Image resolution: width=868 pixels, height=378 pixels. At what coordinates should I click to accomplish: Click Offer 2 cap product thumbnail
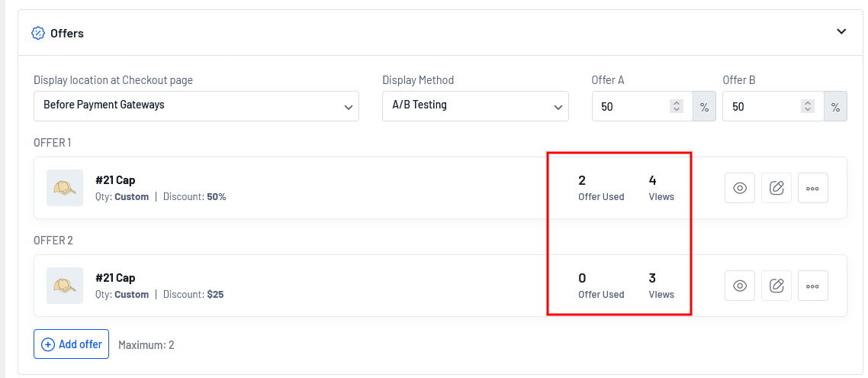point(65,286)
